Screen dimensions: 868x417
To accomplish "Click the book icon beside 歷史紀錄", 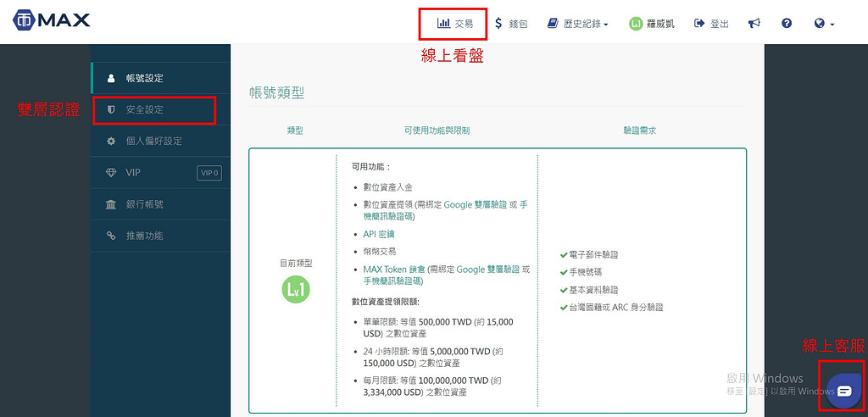I will (x=553, y=23).
